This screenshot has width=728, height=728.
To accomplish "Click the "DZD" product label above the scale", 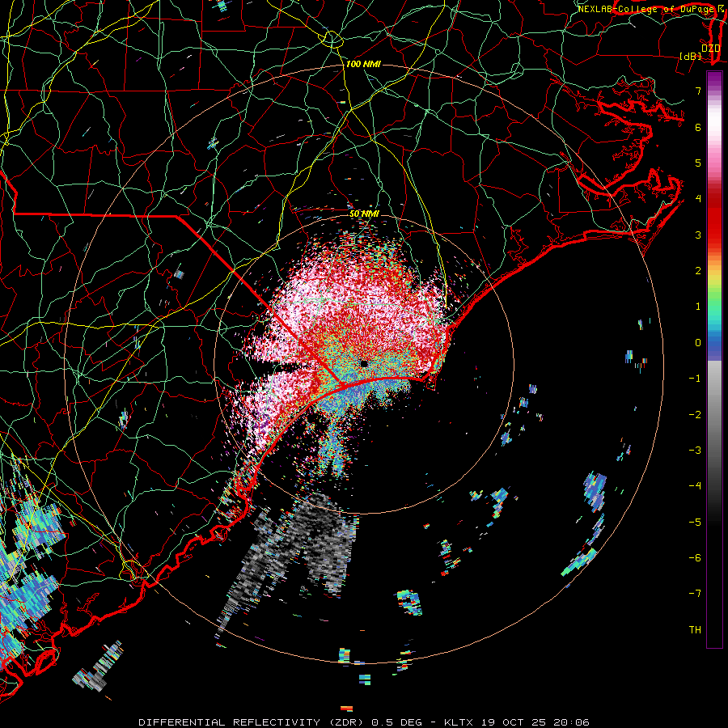I will (x=711, y=49).
